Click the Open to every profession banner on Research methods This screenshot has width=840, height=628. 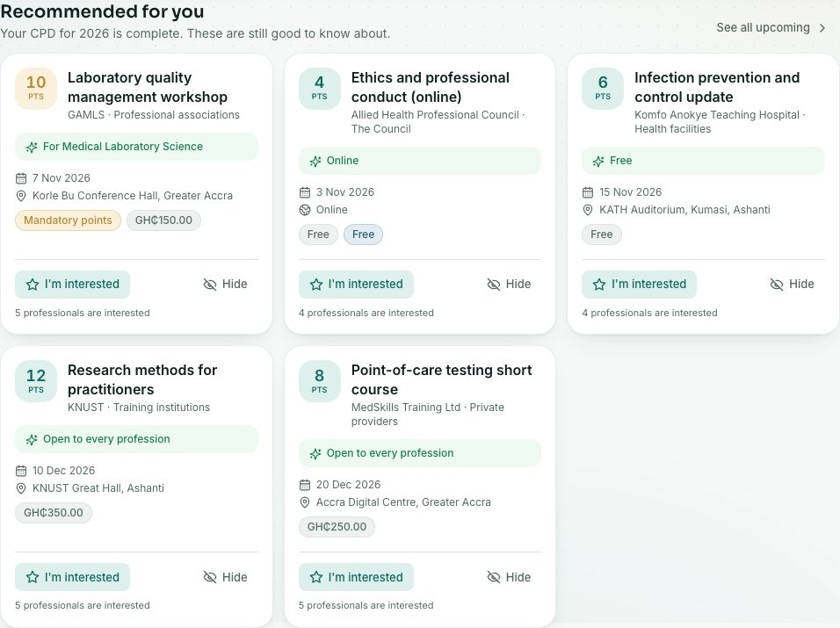point(136,439)
